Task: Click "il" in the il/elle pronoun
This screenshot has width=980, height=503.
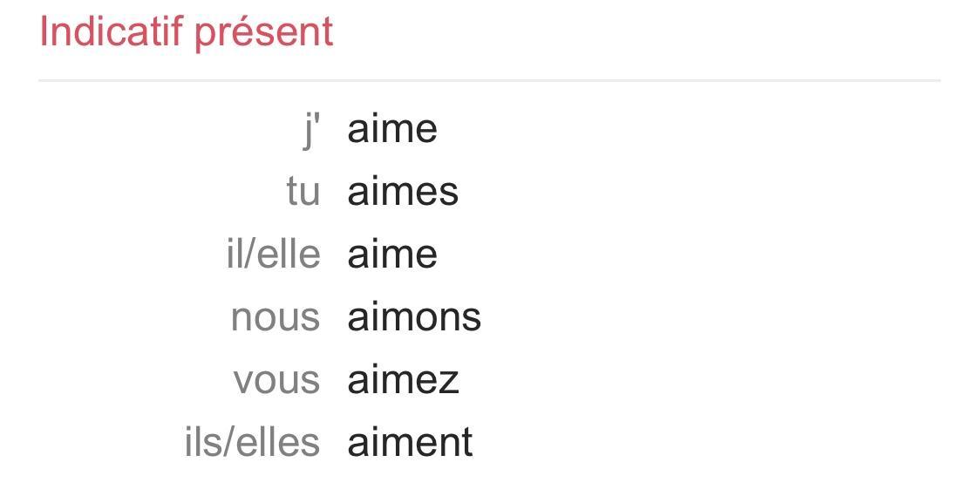Action: coord(235,255)
